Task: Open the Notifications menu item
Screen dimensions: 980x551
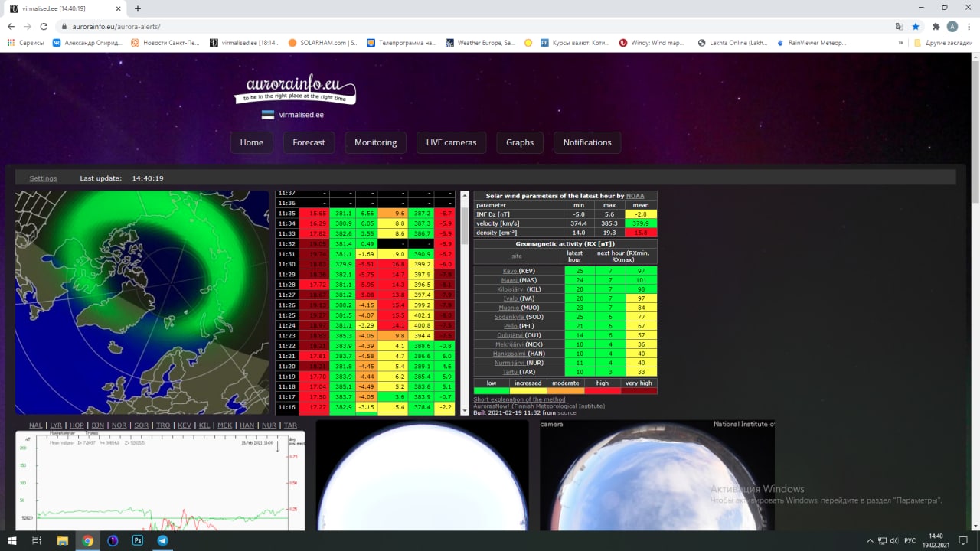Action: coord(587,142)
